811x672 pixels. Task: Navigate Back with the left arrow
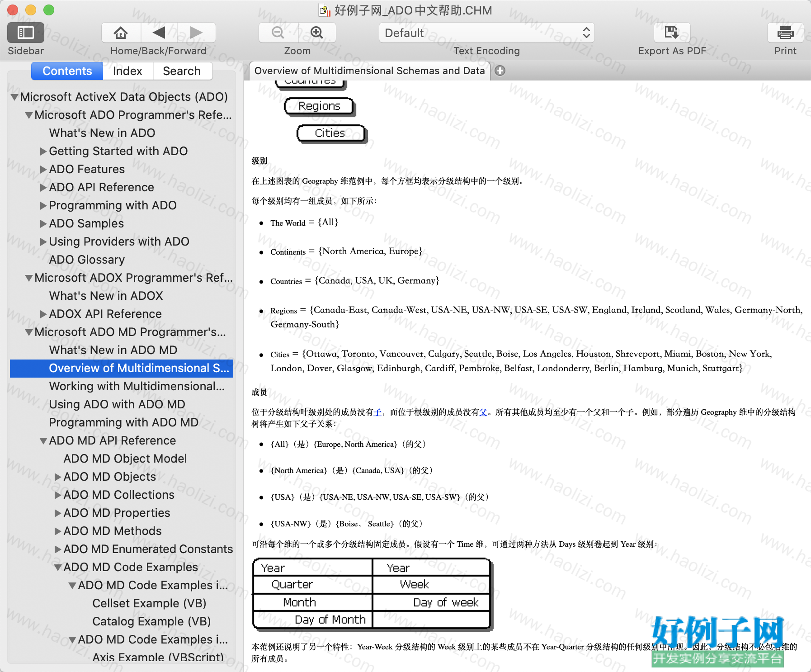click(159, 33)
